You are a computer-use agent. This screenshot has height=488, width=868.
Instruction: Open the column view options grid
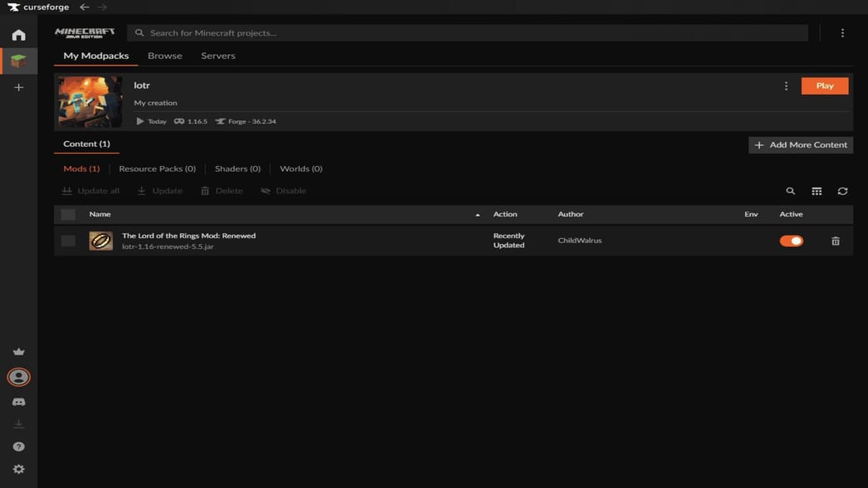817,191
